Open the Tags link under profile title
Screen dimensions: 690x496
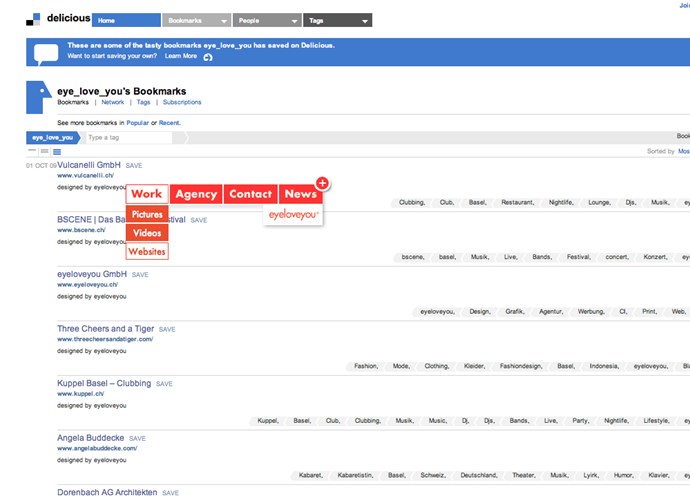(x=143, y=102)
